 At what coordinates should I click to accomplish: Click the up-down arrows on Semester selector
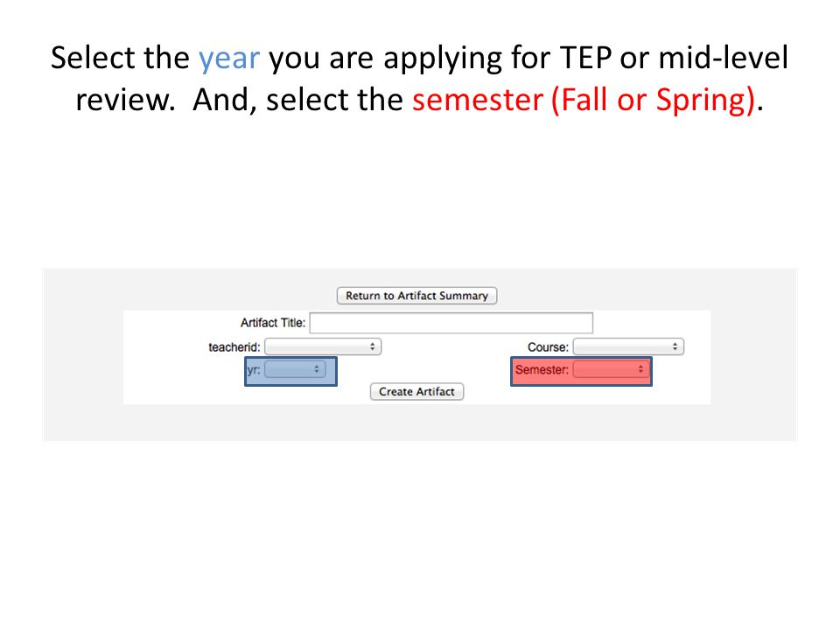point(640,369)
